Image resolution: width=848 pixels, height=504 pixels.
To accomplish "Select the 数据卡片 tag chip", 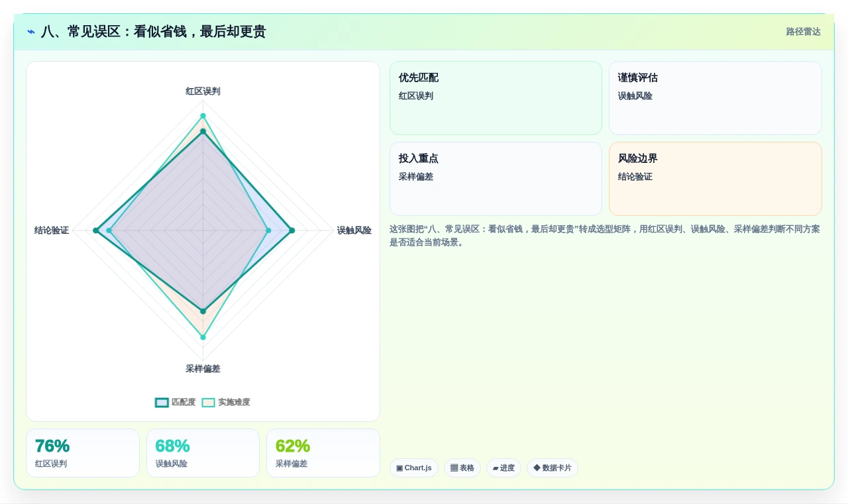I will click(x=553, y=468).
